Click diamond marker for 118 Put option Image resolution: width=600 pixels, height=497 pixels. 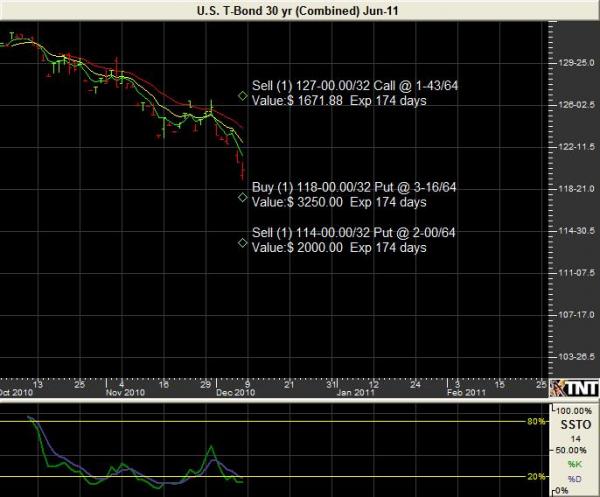point(243,197)
